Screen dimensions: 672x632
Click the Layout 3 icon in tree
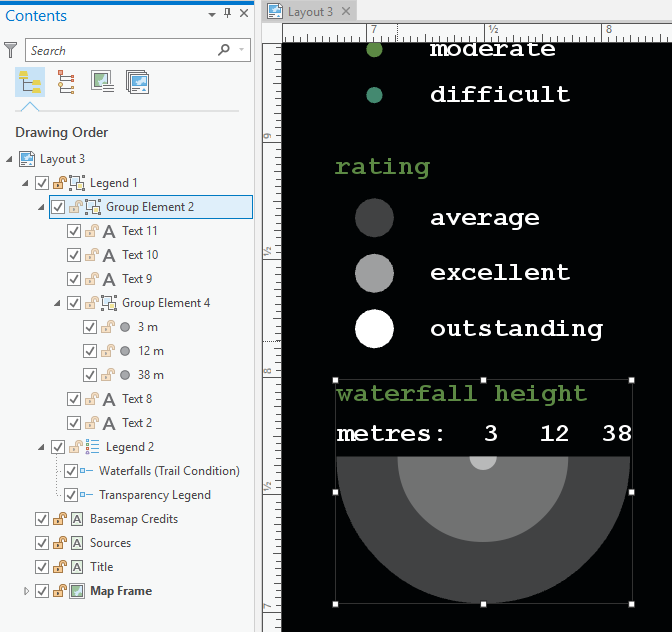[27, 159]
